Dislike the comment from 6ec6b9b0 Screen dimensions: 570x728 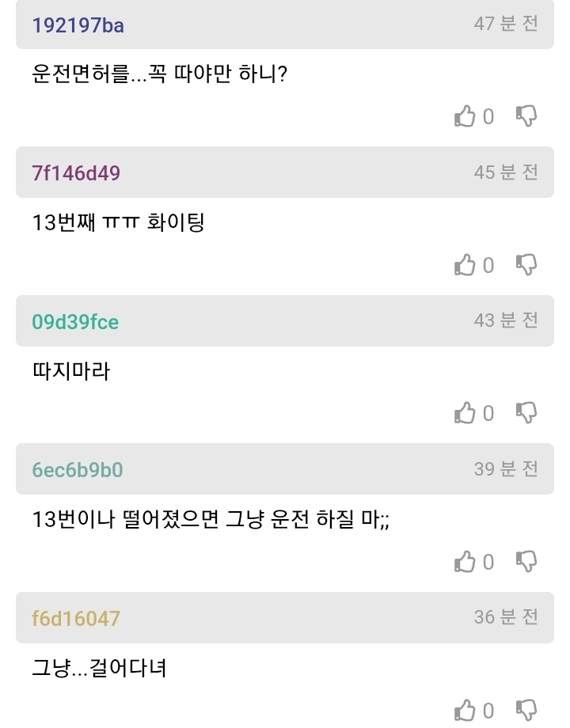click(526, 561)
